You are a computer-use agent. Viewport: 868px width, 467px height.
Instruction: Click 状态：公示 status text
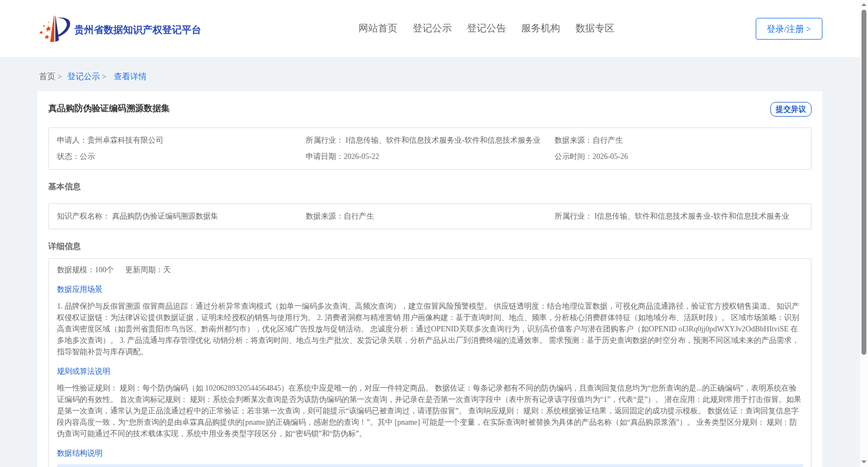(x=76, y=156)
